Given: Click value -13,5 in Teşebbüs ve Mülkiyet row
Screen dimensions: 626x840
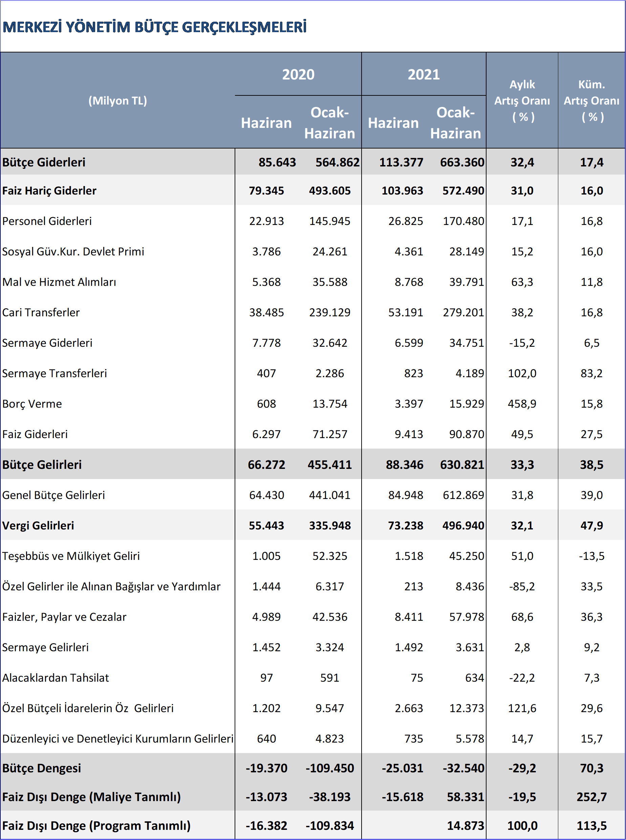Looking at the screenshot, I should pyautogui.click(x=591, y=556).
